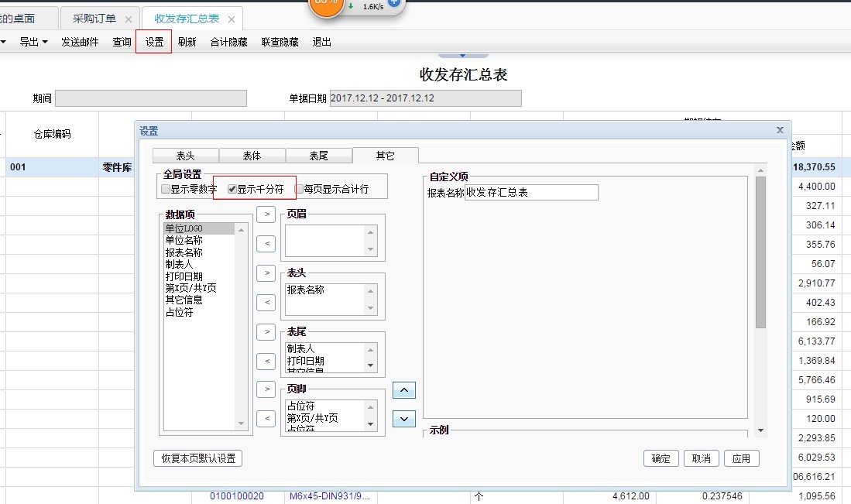Switch to the 表头 tab

[185, 156]
